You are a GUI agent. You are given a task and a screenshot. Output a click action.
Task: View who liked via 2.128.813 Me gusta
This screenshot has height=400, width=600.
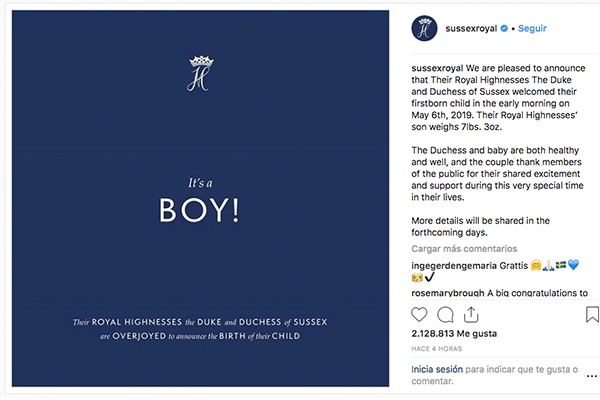tap(454, 334)
